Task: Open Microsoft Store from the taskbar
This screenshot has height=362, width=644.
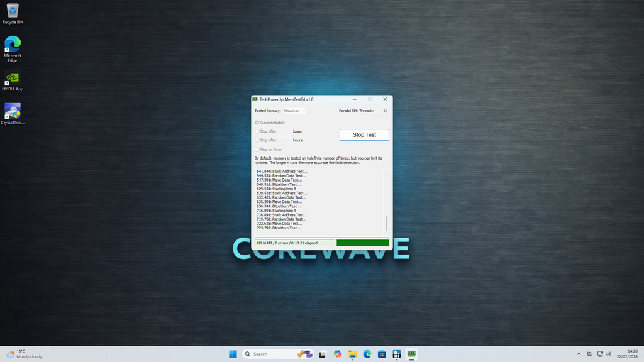Action: (x=382, y=354)
